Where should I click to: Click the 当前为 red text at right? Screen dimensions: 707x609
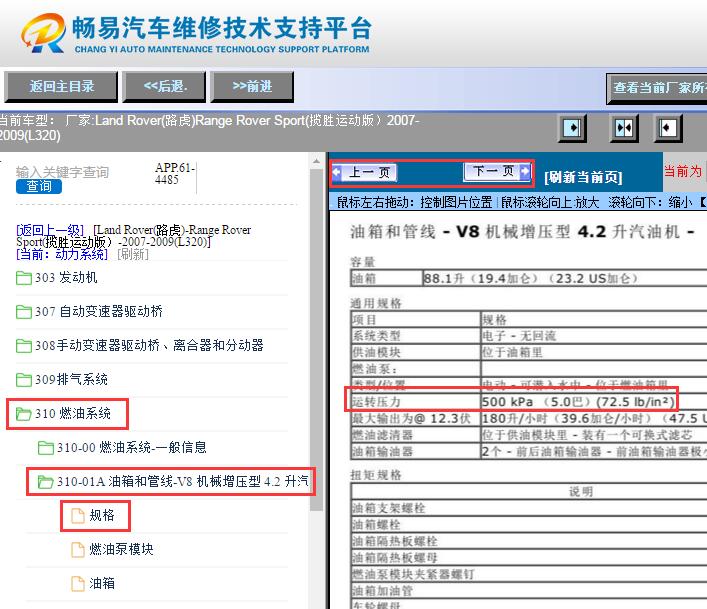tap(683, 171)
